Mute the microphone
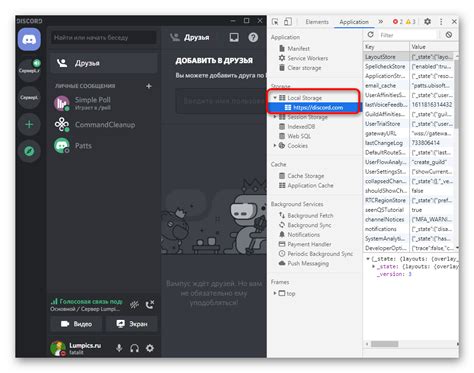Viewport: 474px width, 373px height. click(x=119, y=348)
